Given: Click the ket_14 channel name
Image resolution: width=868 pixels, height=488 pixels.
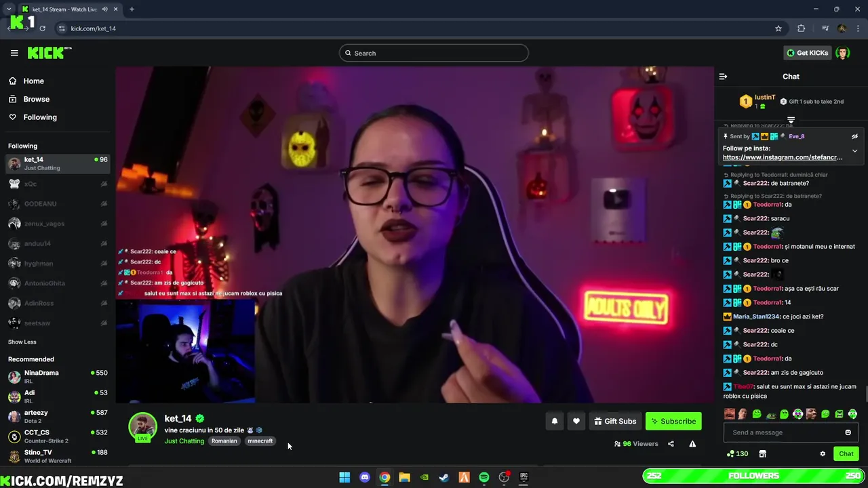Looking at the screenshot, I should (178, 418).
